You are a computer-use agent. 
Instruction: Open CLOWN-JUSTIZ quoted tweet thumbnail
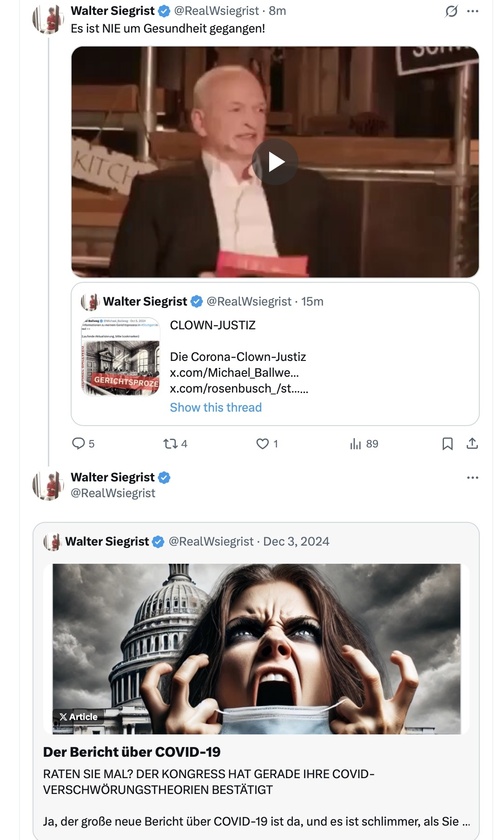tap(121, 357)
